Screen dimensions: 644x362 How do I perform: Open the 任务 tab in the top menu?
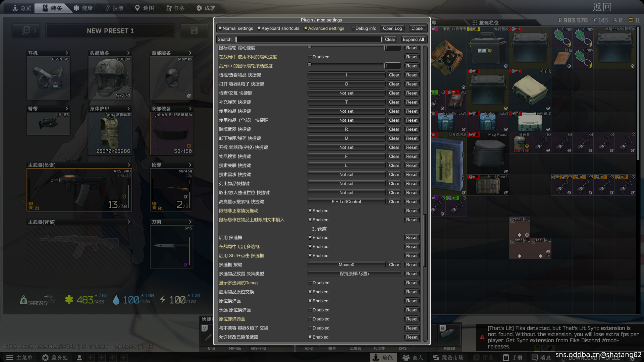point(175,8)
